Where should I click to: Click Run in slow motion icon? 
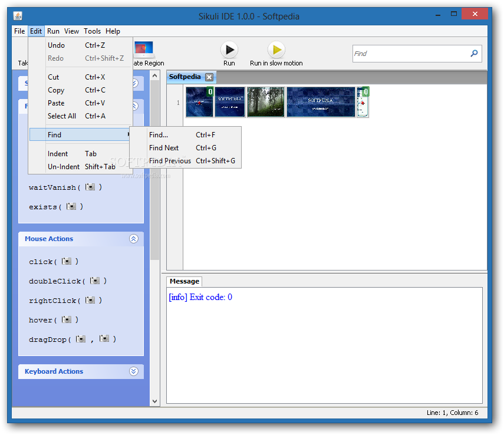pyautogui.click(x=276, y=50)
